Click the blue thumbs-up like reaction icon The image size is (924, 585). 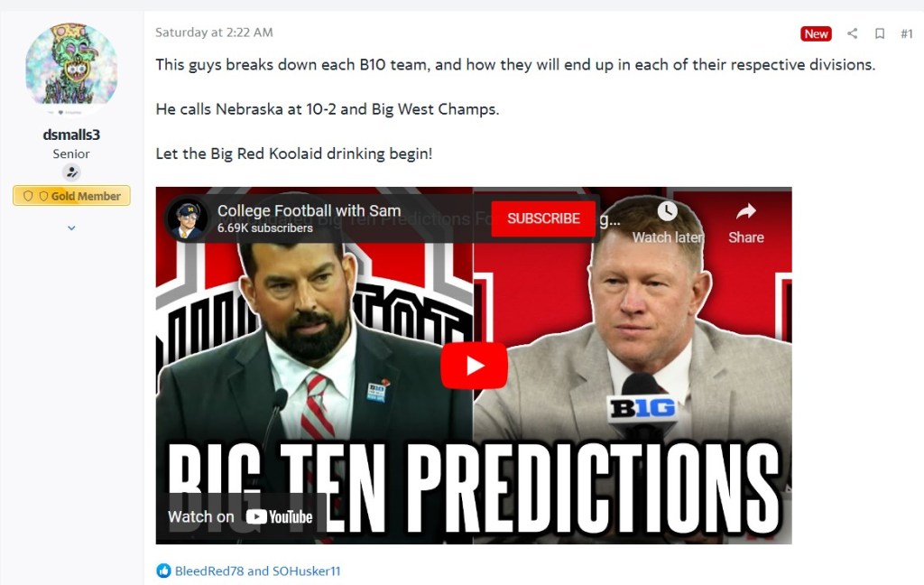pyautogui.click(x=163, y=571)
